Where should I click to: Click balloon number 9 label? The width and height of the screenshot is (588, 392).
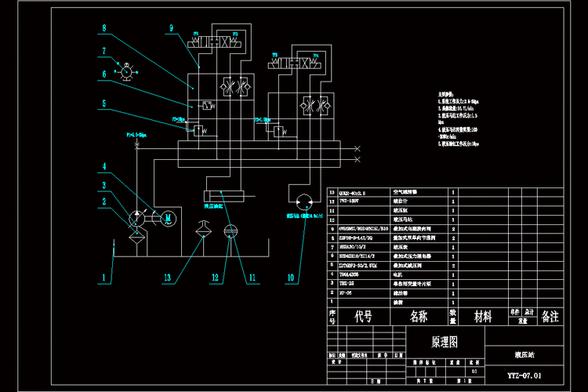pos(171,29)
